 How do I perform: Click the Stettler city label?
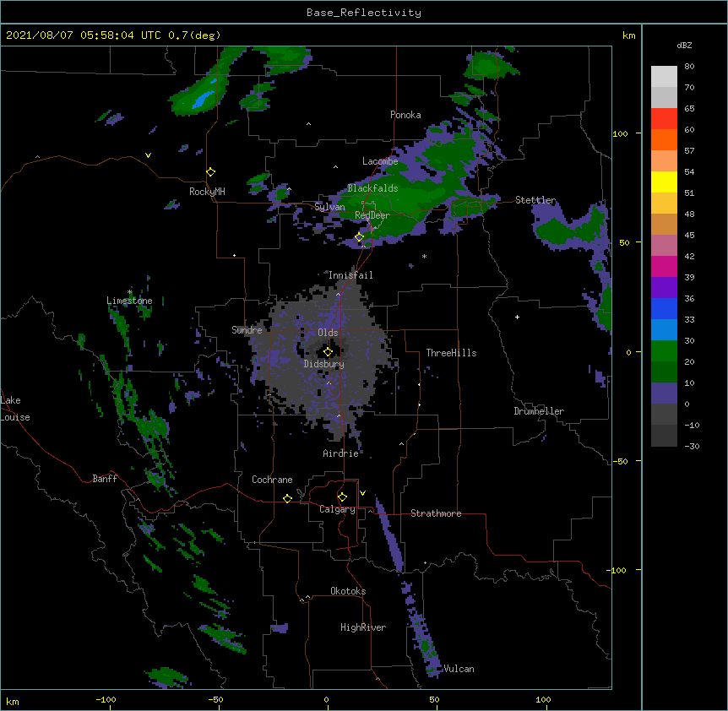pyautogui.click(x=535, y=200)
